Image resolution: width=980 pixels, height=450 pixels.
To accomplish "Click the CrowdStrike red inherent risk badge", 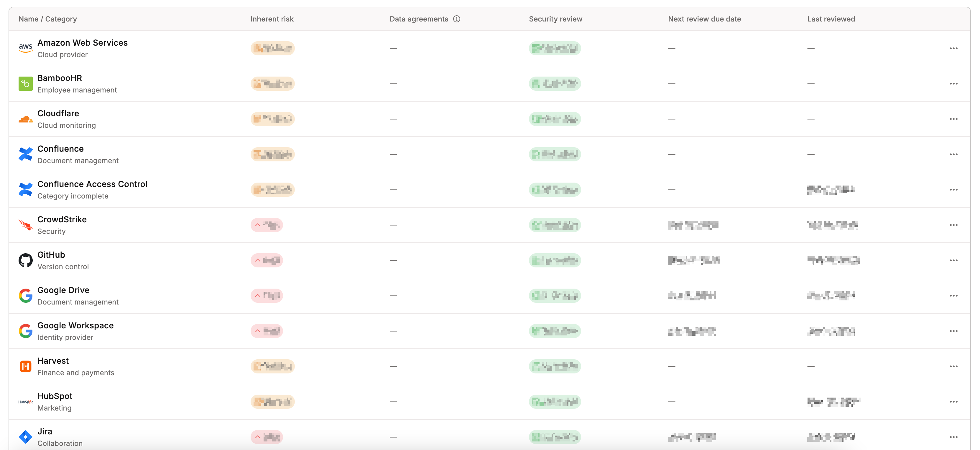I will 267,225.
